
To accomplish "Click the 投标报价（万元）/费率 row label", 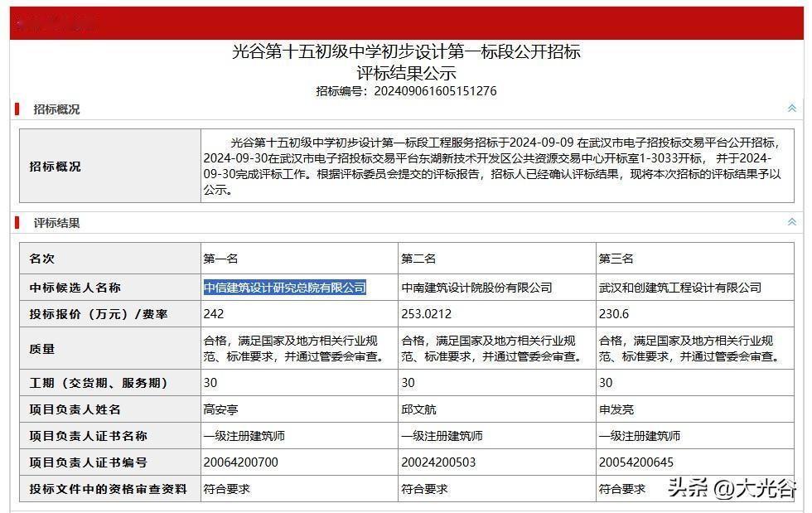I will 99,314.
